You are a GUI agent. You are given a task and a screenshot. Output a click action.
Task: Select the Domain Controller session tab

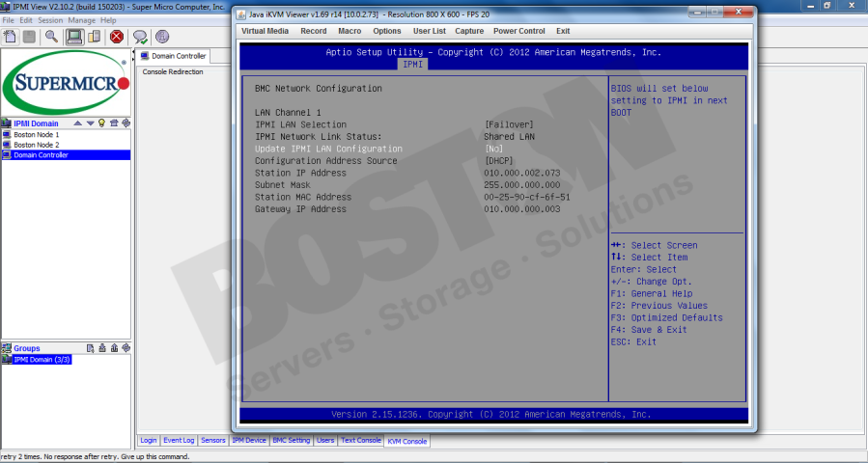173,56
